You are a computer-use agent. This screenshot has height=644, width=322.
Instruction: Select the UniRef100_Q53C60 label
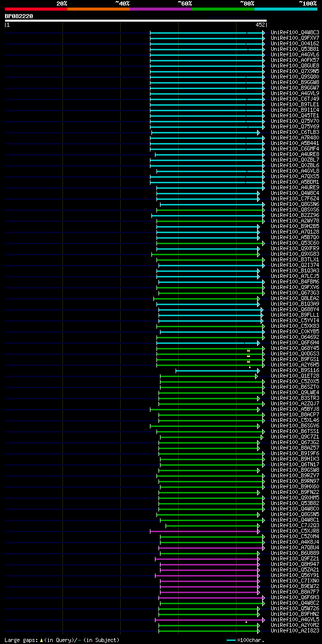pos(295,243)
